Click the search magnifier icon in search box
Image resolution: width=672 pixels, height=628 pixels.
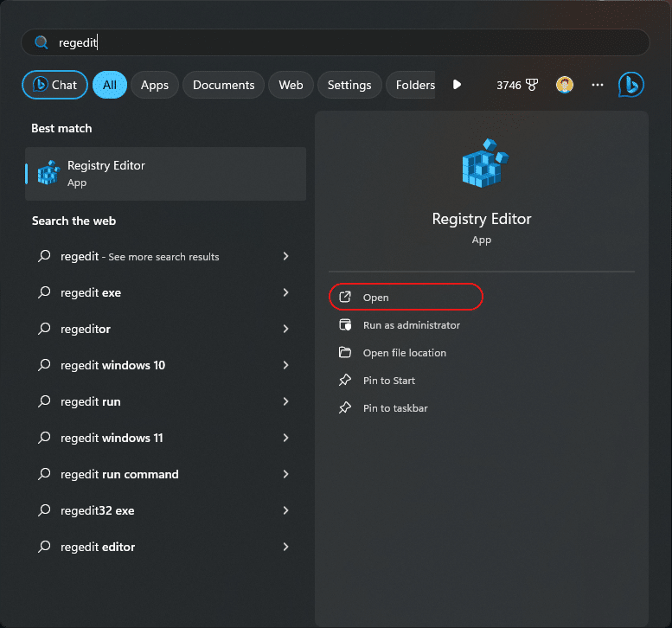click(42, 42)
